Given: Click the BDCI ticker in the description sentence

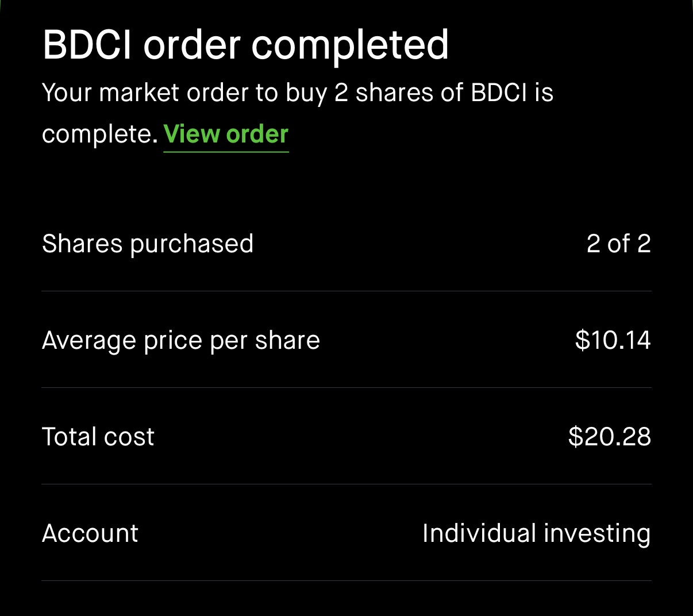Looking at the screenshot, I should (499, 93).
